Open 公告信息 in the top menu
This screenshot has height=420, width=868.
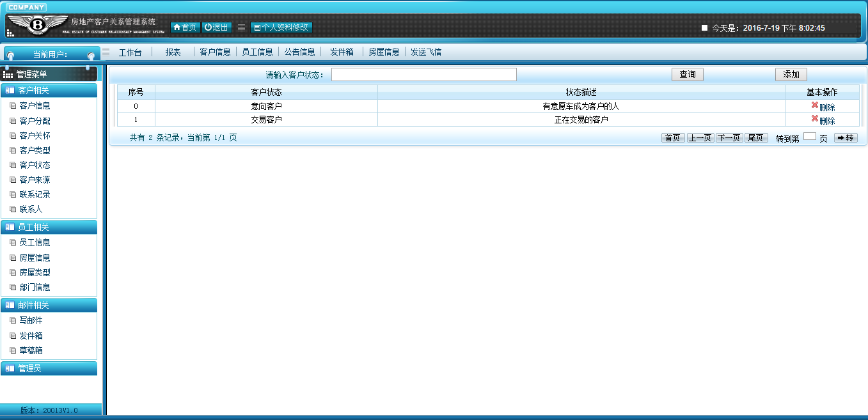point(299,52)
